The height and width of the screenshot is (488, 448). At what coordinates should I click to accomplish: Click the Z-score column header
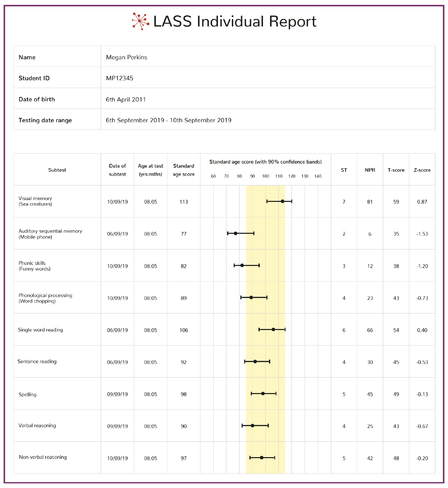tap(422, 170)
